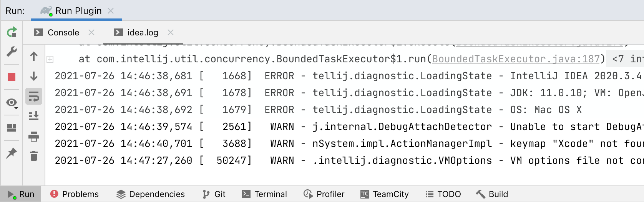Stop the running plugin process
644x202 pixels.
pos(12,77)
